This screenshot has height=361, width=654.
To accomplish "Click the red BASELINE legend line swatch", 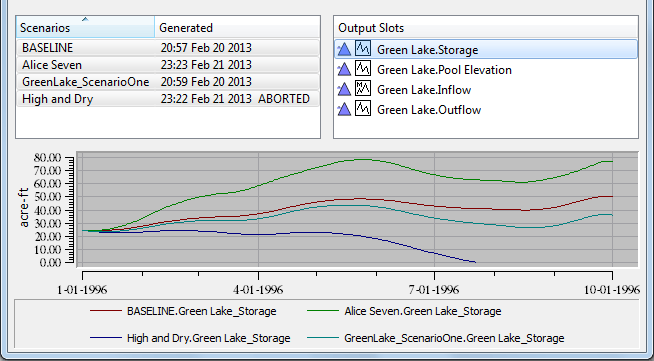I will point(106,311).
